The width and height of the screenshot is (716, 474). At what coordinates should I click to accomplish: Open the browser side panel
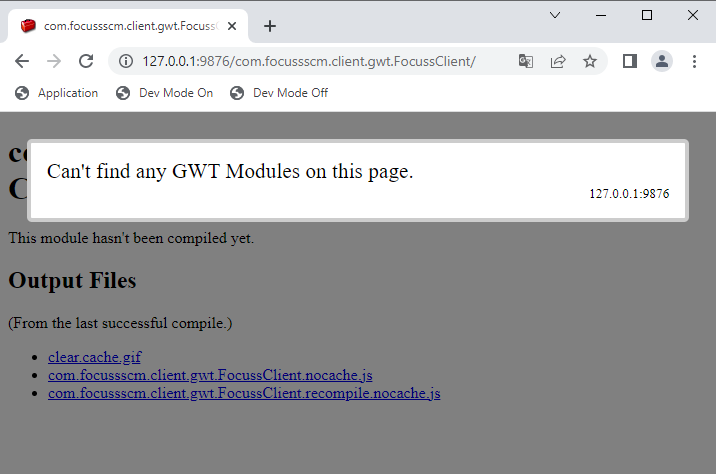click(630, 61)
